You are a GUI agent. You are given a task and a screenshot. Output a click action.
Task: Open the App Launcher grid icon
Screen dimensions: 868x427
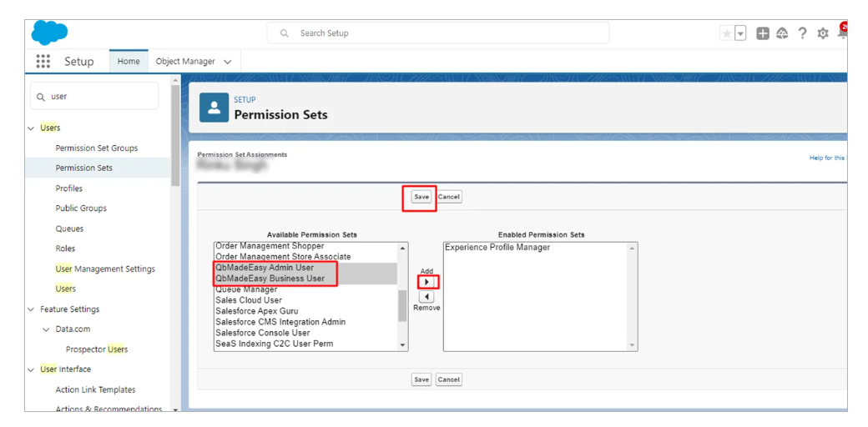coord(43,62)
